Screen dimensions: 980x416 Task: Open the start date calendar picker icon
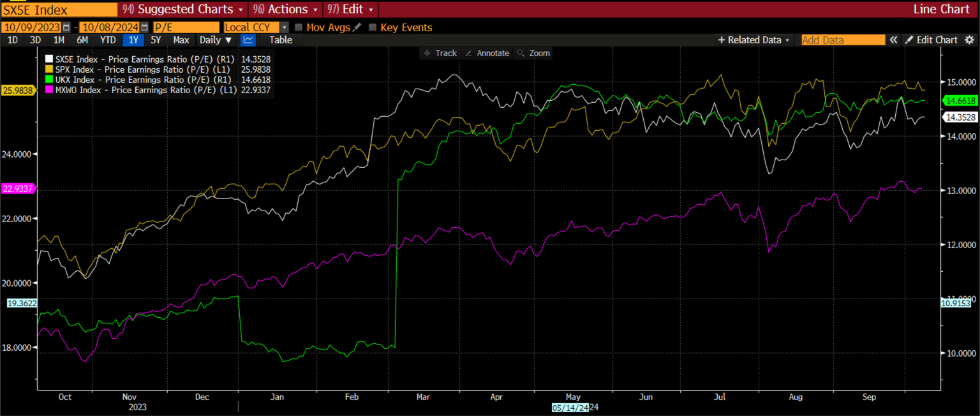pyautogui.click(x=66, y=27)
